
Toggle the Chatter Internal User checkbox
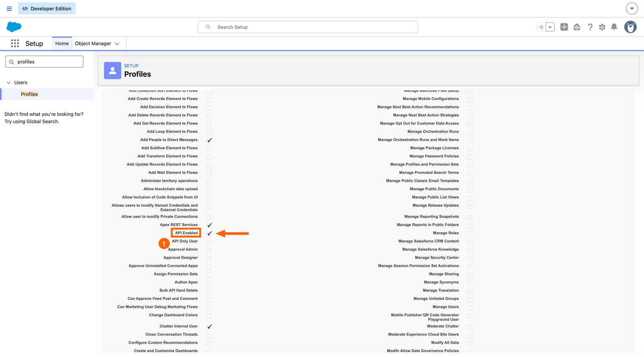tap(209, 326)
